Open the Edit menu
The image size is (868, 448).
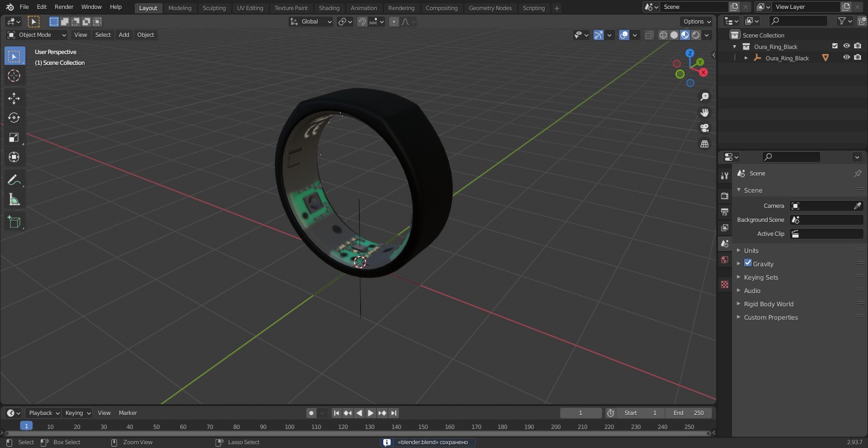41,7
